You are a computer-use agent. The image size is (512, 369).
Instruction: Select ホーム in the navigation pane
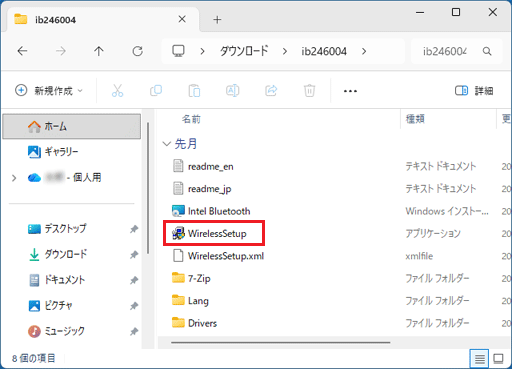point(72,126)
